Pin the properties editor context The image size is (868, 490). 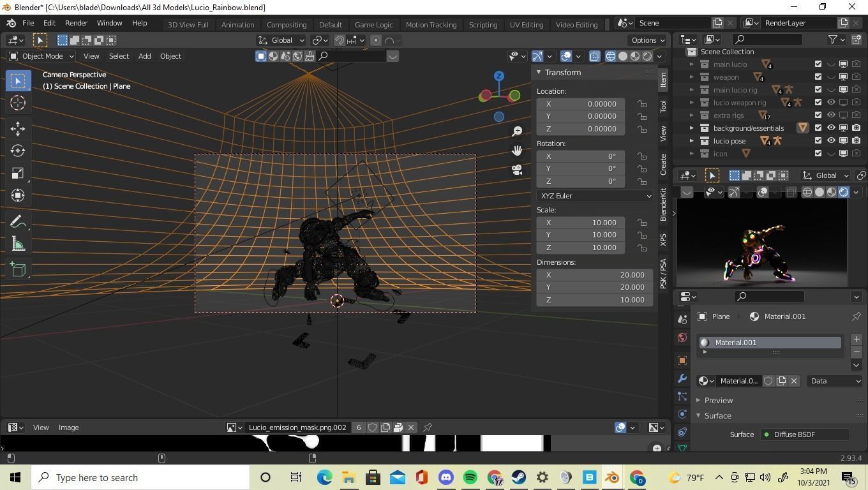click(x=857, y=316)
